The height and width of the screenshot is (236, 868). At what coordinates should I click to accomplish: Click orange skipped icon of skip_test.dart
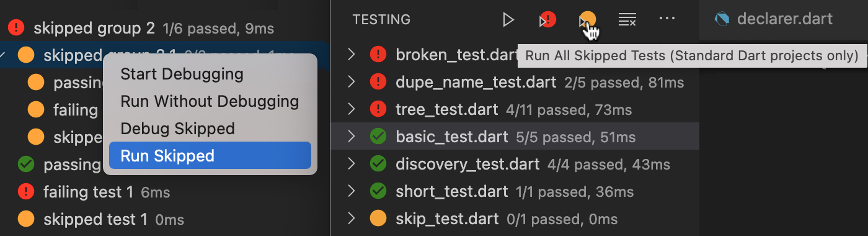[378, 219]
